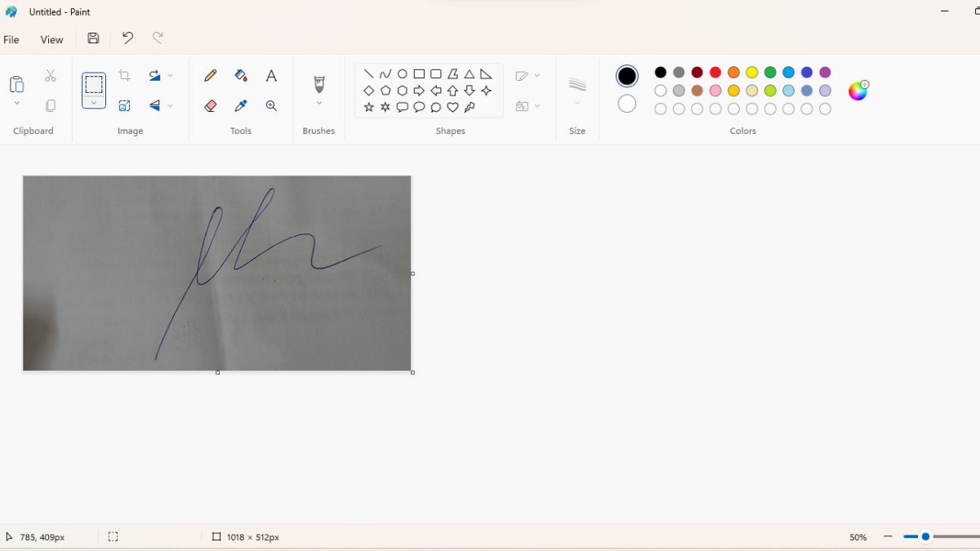Screen dimensions: 980x551
Task: Choose the Triangle shape
Action: coord(470,73)
